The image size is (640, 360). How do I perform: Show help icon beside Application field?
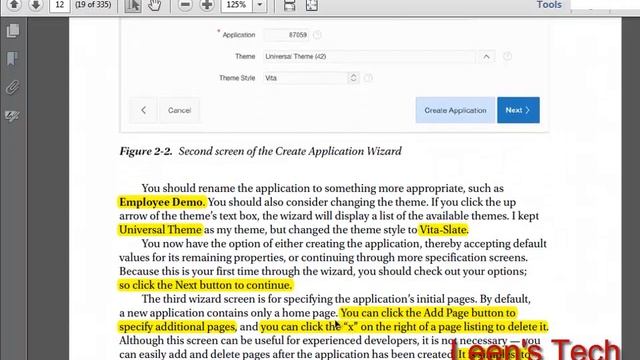coord(317,35)
